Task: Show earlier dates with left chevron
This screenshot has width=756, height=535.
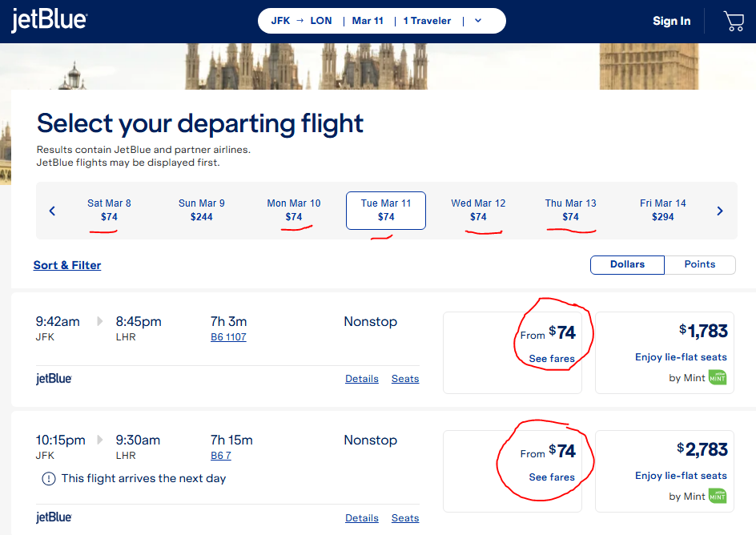Action: [x=52, y=211]
